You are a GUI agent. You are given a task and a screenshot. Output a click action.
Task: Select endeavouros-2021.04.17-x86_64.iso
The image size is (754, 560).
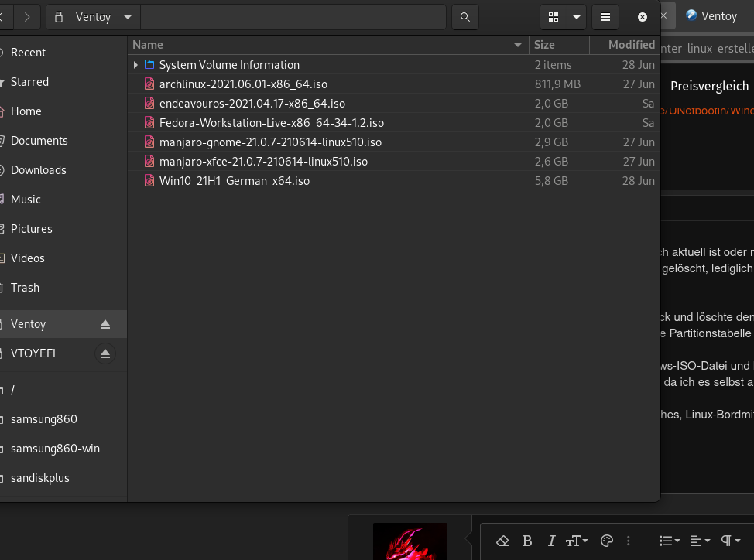(x=252, y=103)
